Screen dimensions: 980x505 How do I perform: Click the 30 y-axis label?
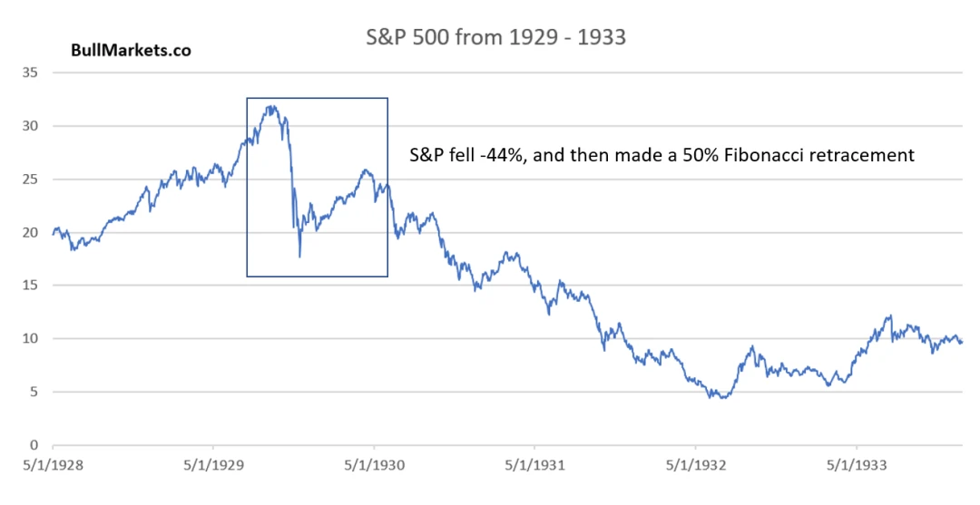[29, 125]
